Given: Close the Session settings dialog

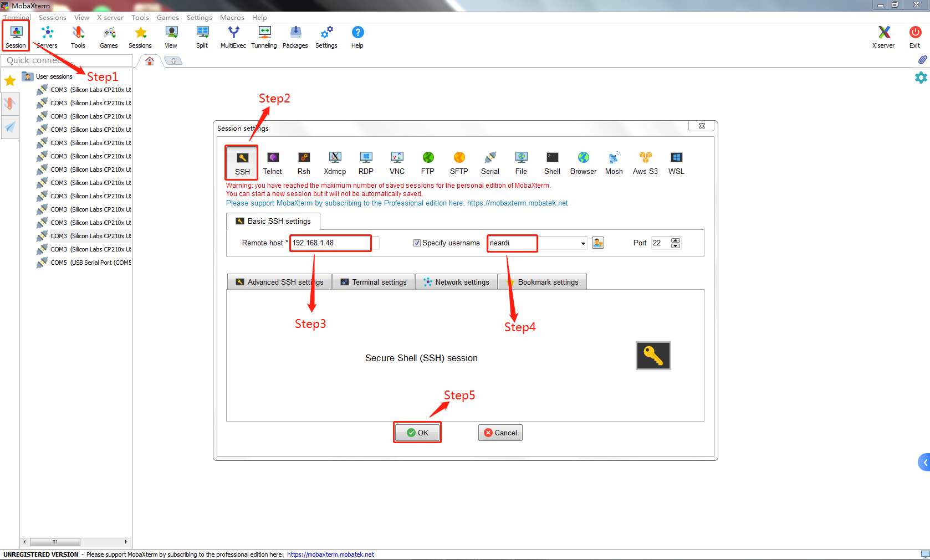Looking at the screenshot, I should pyautogui.click(x=702, y=126).
